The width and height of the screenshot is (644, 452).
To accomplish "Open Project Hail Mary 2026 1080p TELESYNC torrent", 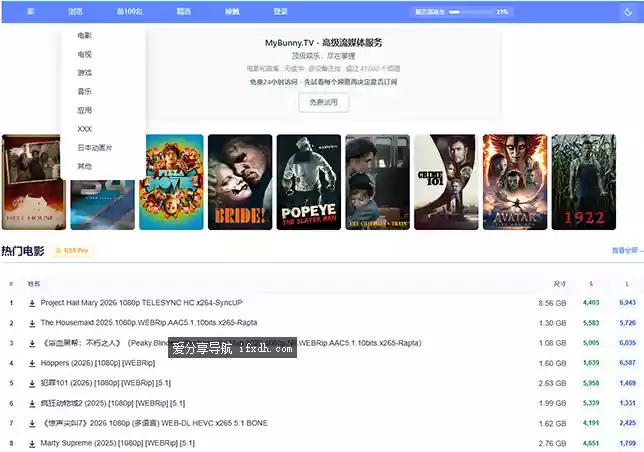I will pos(141,303).
